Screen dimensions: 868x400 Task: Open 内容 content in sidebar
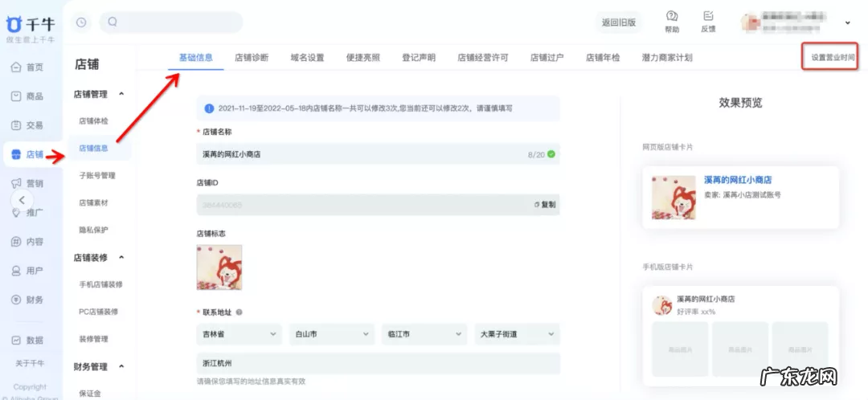click(27, 241)
